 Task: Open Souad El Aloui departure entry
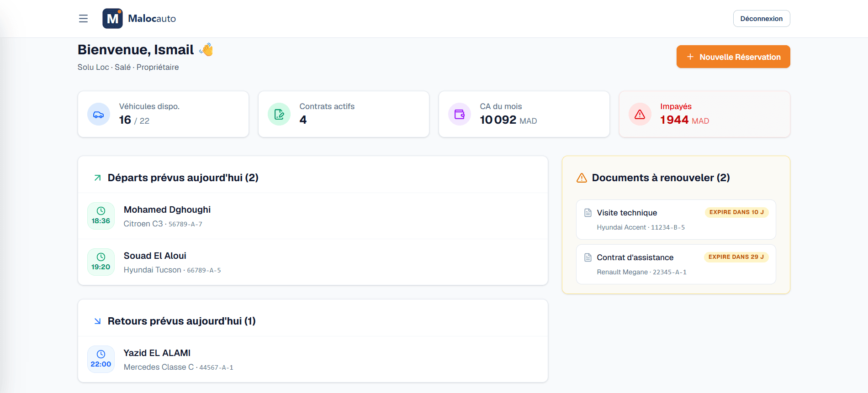pos(313,262)
